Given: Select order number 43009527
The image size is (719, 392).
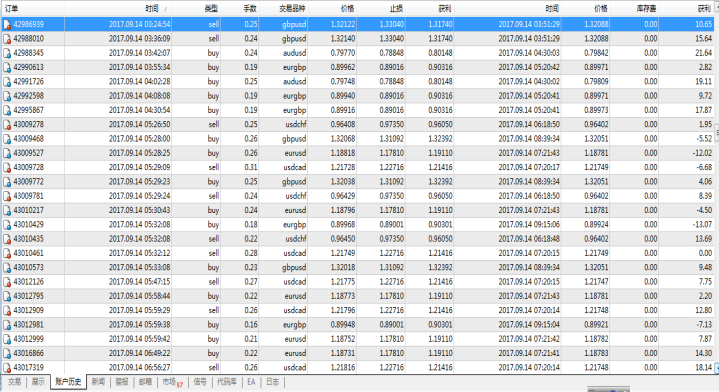Looking at the screenshot, I should point(28,153).
